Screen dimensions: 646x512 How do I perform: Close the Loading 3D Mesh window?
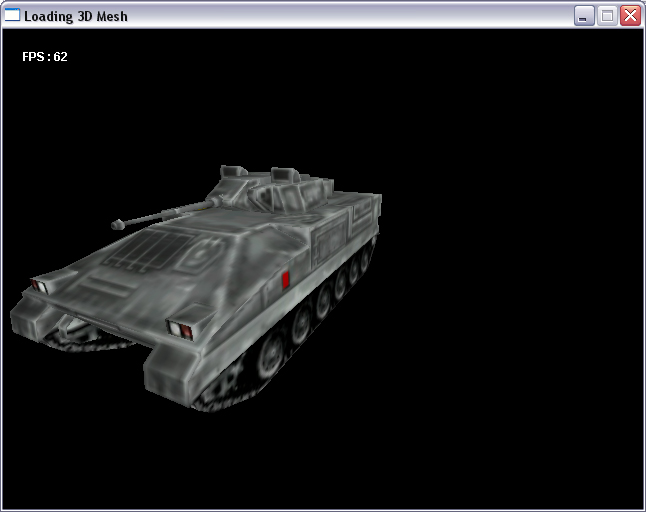pos(630,16)
